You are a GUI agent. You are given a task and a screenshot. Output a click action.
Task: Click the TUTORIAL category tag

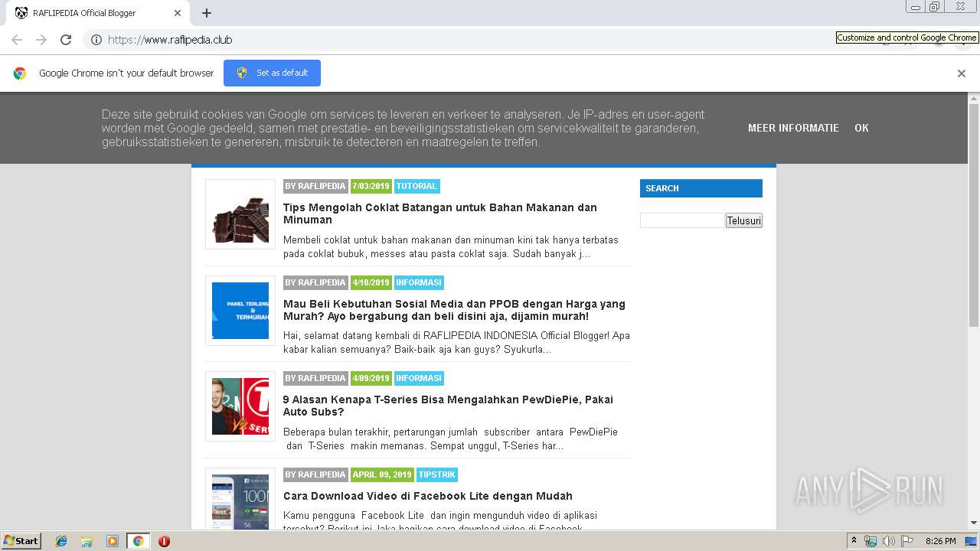pos(416,186)
